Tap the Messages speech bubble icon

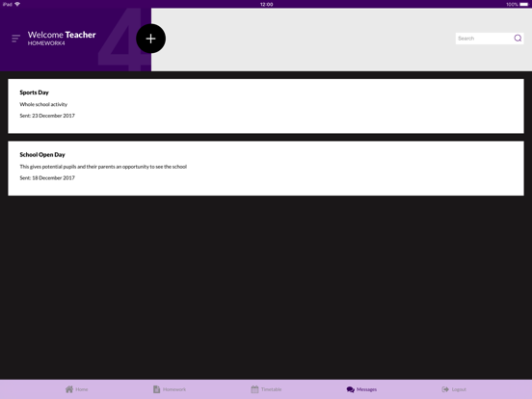[x=351, y=389]
